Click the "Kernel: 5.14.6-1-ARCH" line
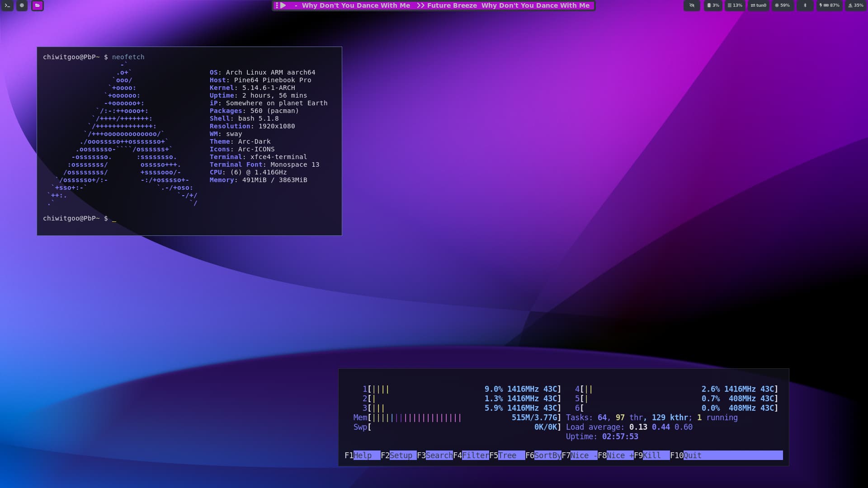This screenshot has width=868, height=488. click(252, 88)
